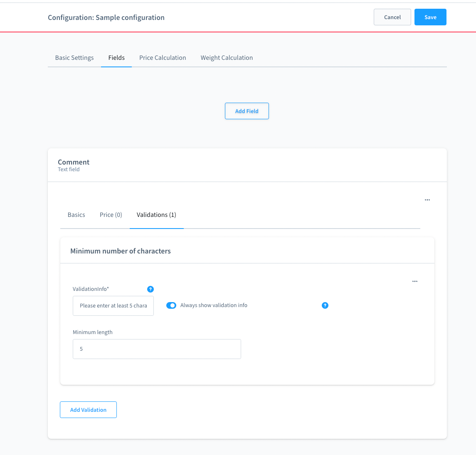
Task: Click the help icon beside the ValidationInfo label
Action: pyautogui.click(x=150, y=289)
